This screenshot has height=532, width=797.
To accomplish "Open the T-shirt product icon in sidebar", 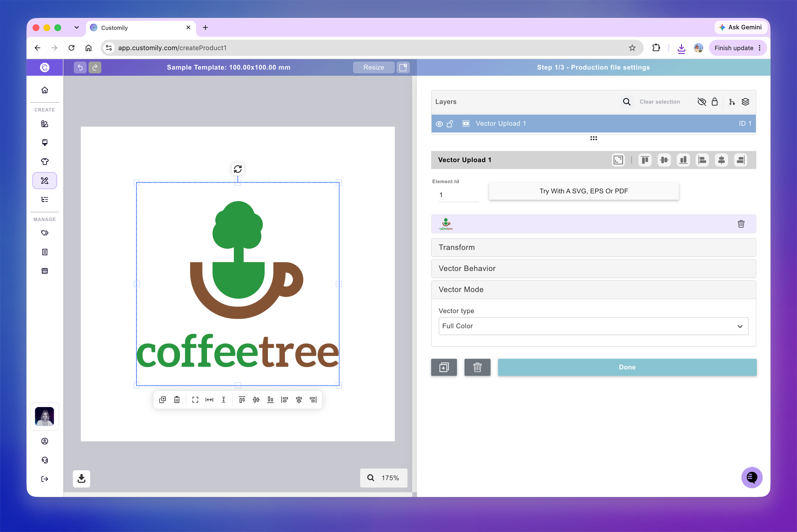I will coord(45,161).
